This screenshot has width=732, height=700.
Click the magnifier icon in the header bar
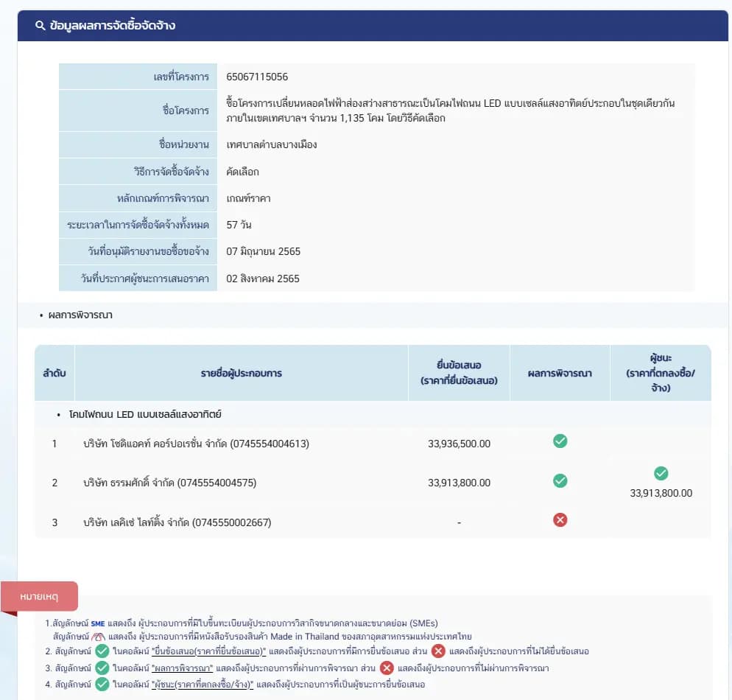tap(41, 26)
